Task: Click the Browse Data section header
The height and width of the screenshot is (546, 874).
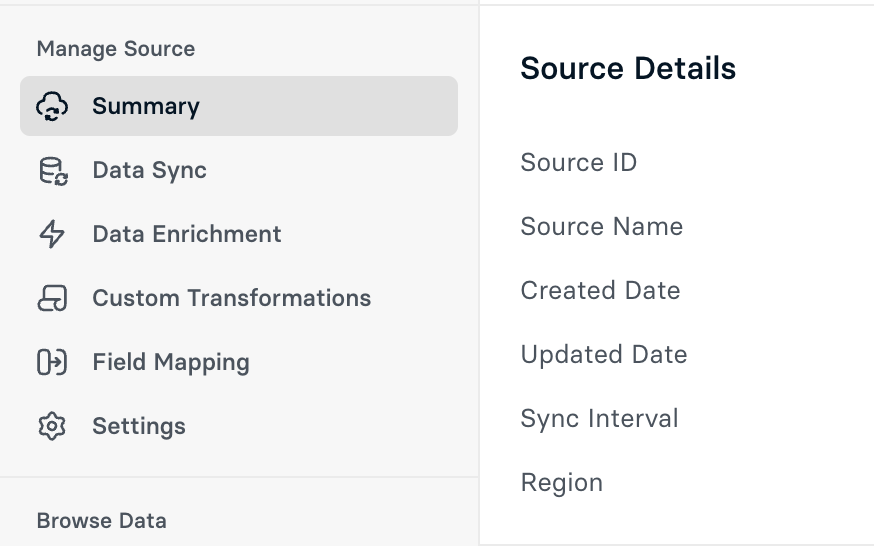Action: tap(102, 521)
